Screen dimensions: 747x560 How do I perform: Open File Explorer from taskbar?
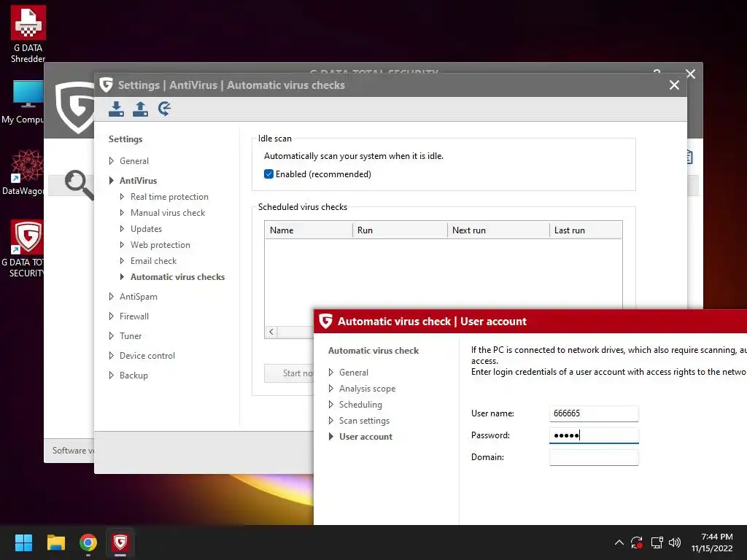(55, 542)
